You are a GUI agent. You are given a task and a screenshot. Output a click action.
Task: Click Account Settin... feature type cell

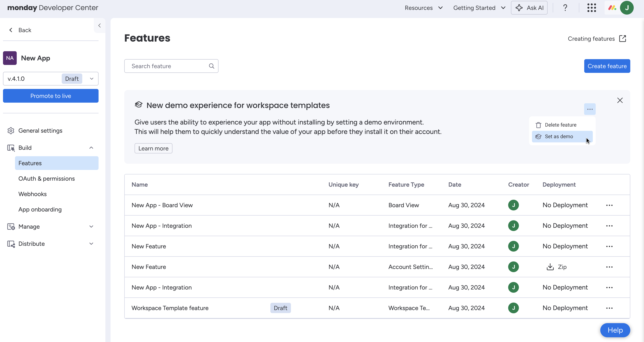[410, 267]
